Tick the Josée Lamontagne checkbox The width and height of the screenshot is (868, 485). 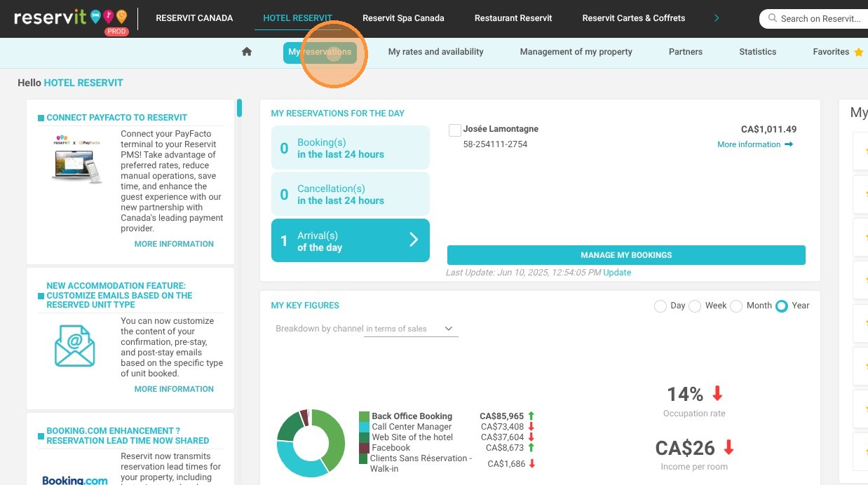tap(455, 130)
